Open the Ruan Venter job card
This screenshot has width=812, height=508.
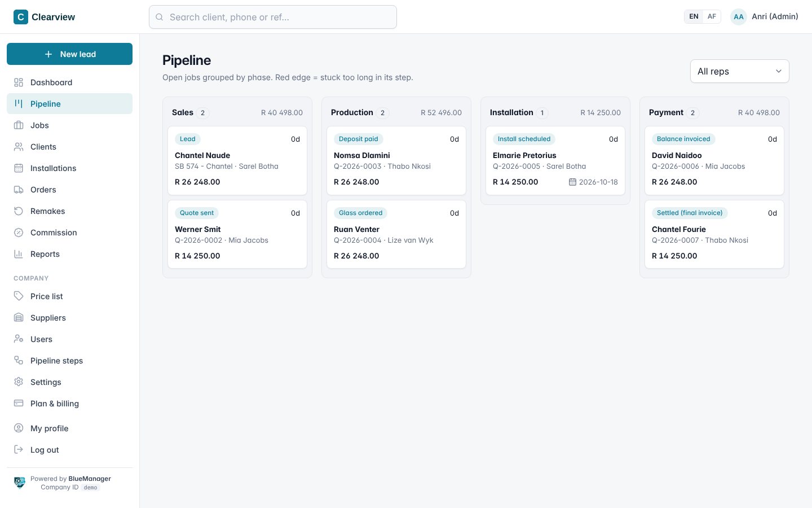(396, 234)
